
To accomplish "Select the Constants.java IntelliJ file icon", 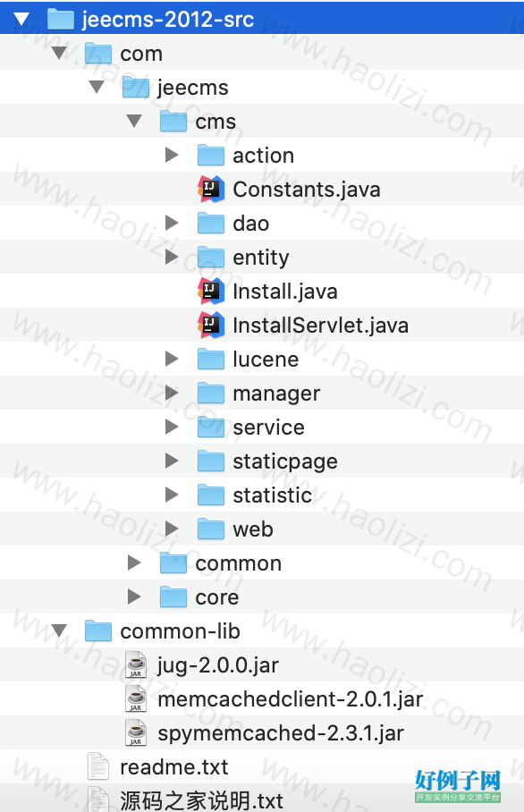I will click(211, 189).
